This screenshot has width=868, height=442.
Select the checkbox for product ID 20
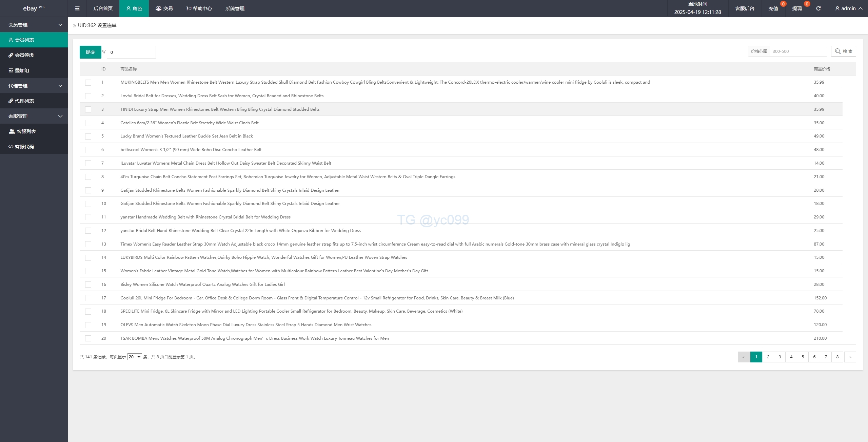point(88,338)
